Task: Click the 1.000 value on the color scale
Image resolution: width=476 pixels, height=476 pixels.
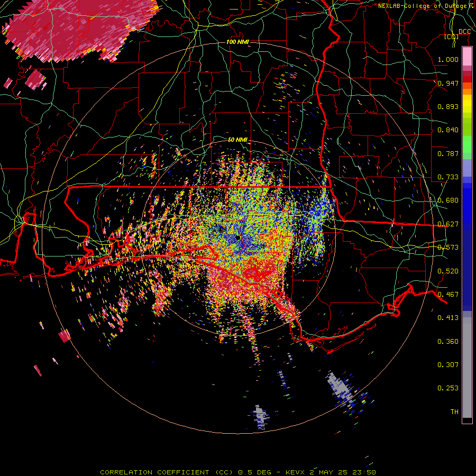Action: [x=448, y=59]
